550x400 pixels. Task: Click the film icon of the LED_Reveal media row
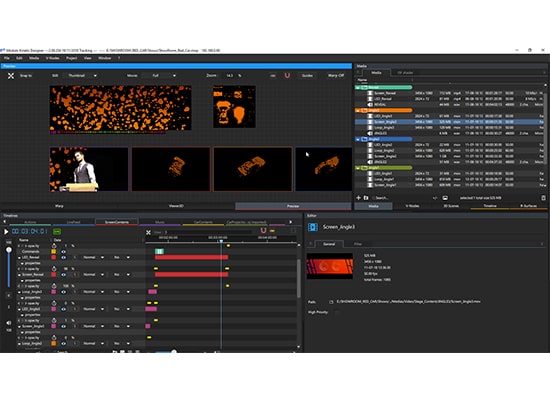click(x=370, y=99)
